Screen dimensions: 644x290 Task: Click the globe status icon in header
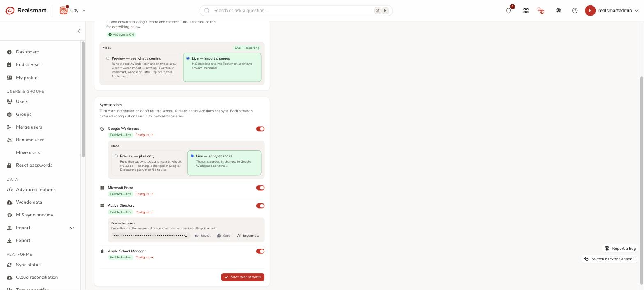point(540,11)
